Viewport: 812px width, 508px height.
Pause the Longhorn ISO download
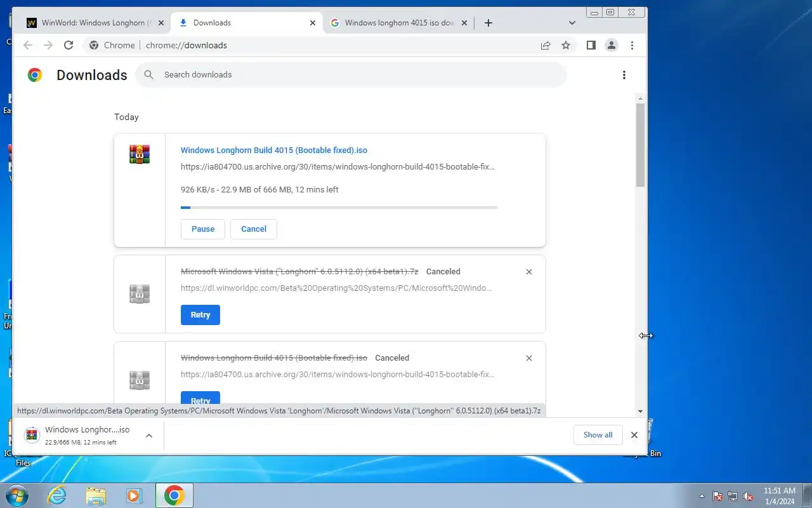tap(203, 229)
